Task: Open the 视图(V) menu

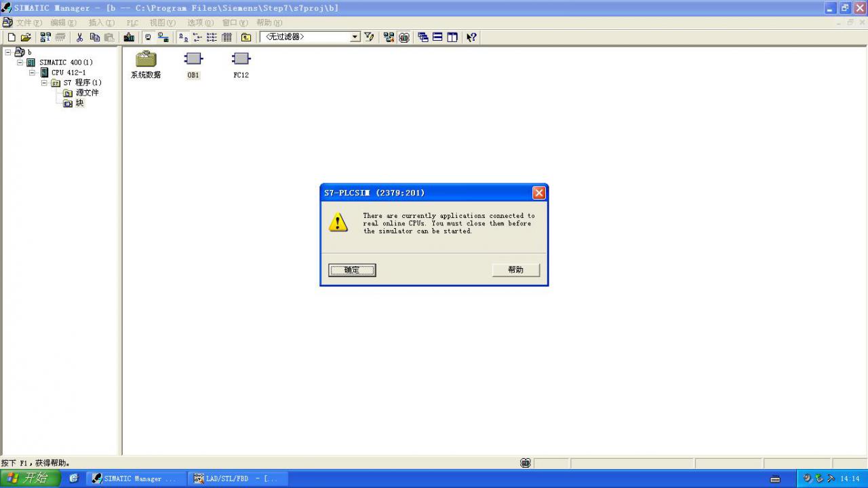Action: pos(163,23)
